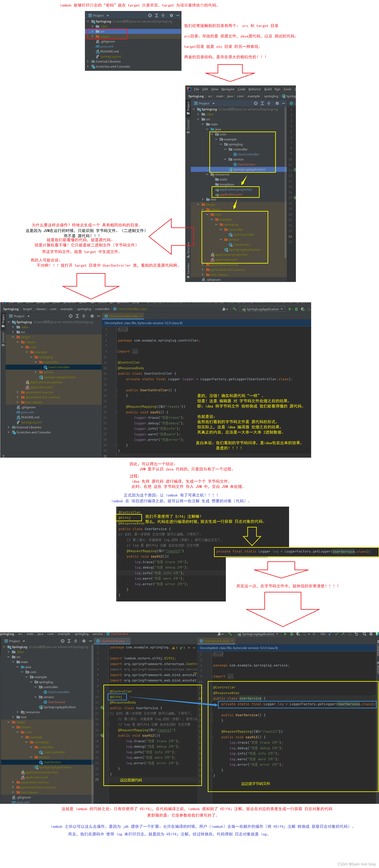
Task: Switch to UserService.class editor tab
Action: [216, 641]
